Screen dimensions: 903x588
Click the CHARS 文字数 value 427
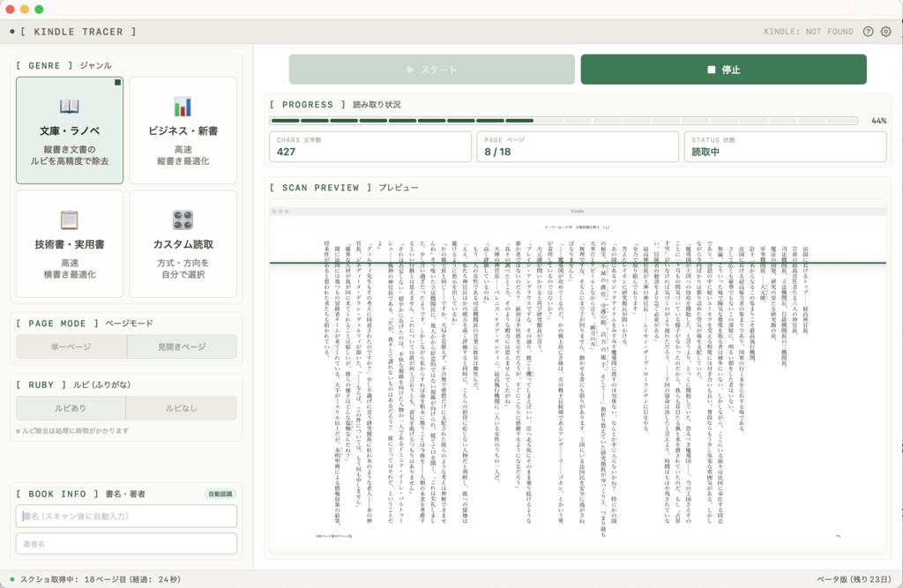pyautogui.click(x=287, y=152)
